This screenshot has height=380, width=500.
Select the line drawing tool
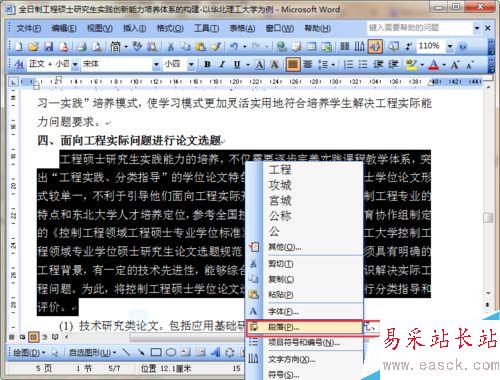126,352
